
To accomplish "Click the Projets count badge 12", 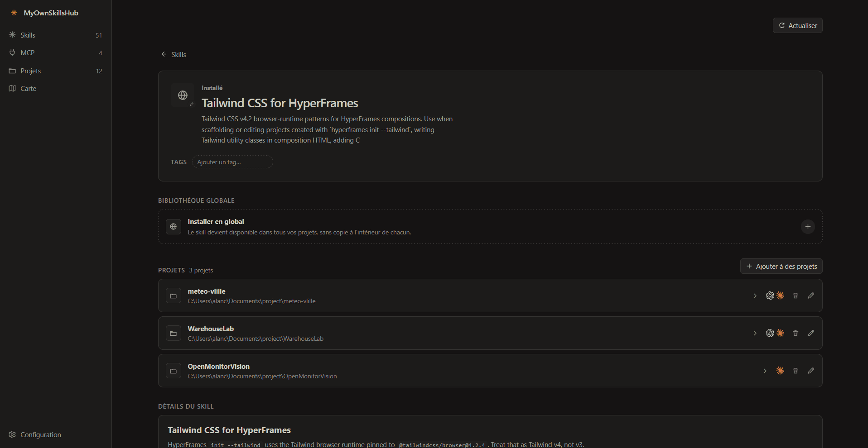I will pos(99,71).
